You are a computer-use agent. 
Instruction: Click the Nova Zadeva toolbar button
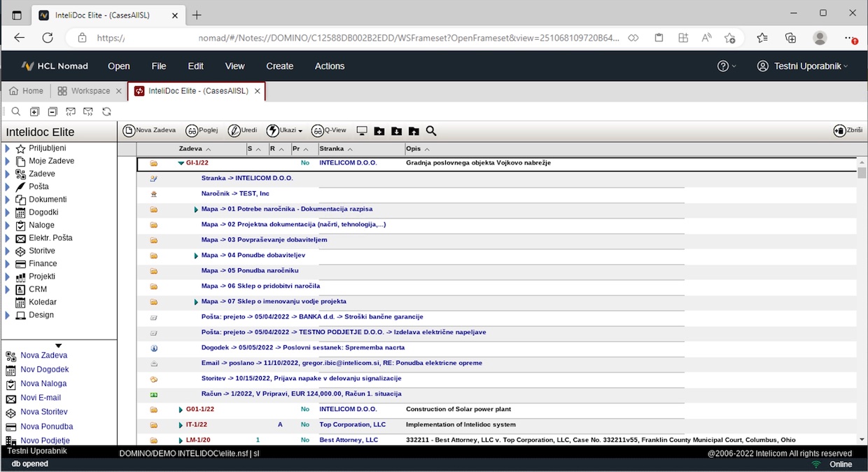149,130
